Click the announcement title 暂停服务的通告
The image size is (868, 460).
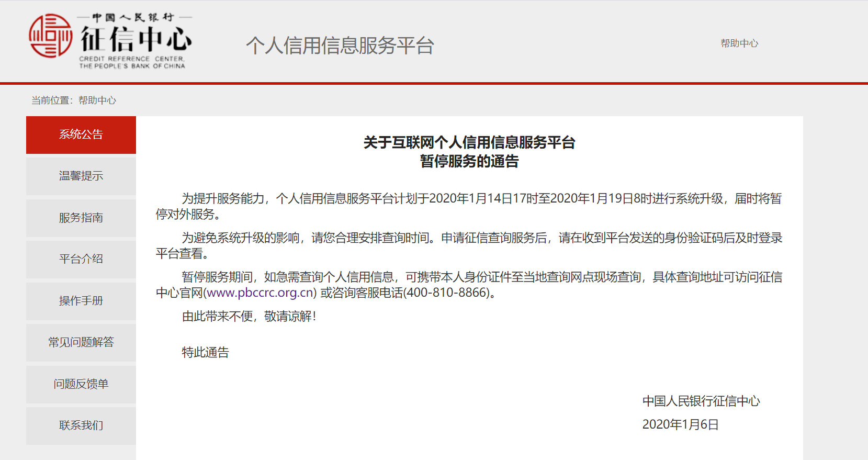tap(469, 161)
